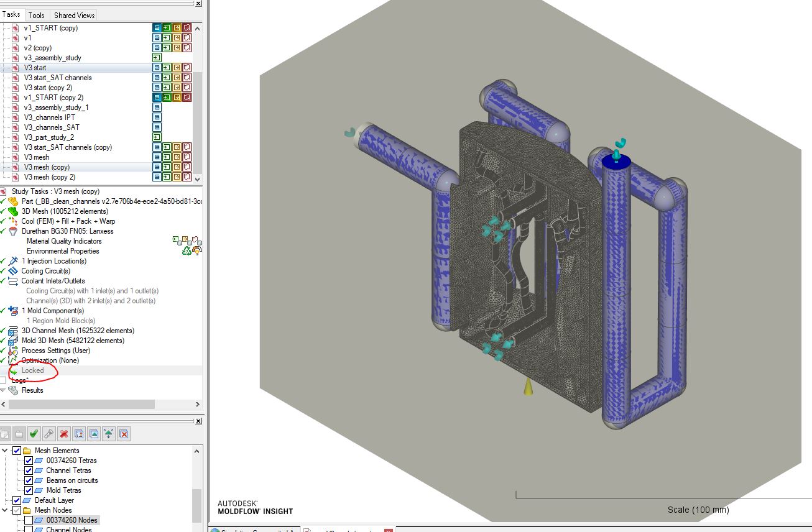The image size is (812, 532).
Task: Switch to the Shared Views tab
Action: click(73, 15)
